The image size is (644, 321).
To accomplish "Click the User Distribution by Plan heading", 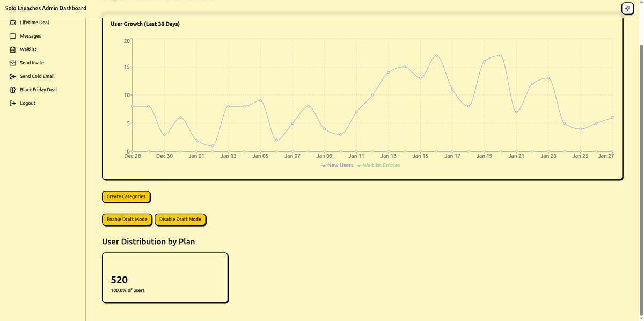I will pos(148,242).
